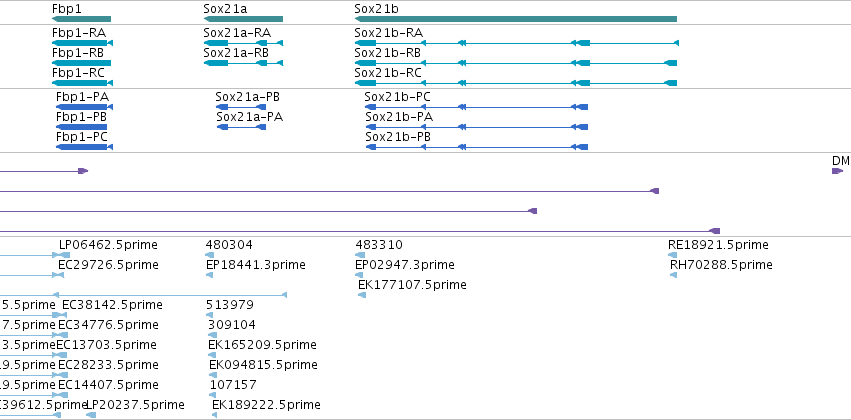Click the Sox21a gene span
Screen dimensions: 851x420
pyautogui.click(x=243, y=19)
